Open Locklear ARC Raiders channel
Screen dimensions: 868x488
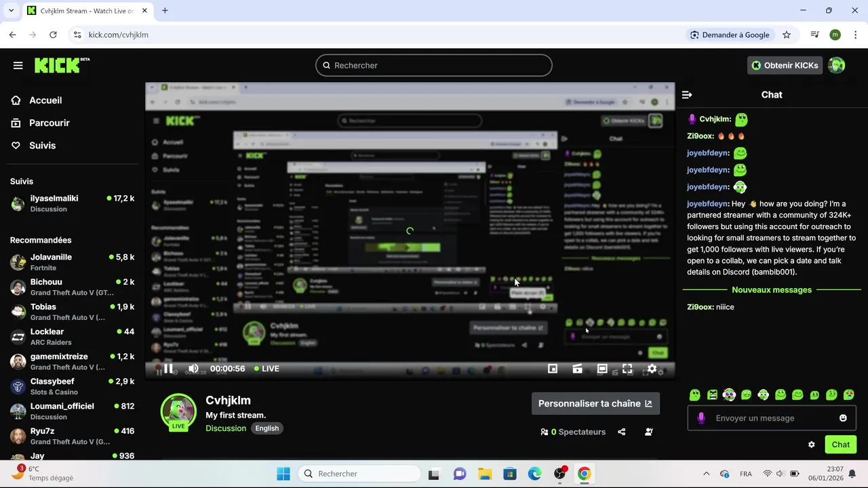pos(73,336)
